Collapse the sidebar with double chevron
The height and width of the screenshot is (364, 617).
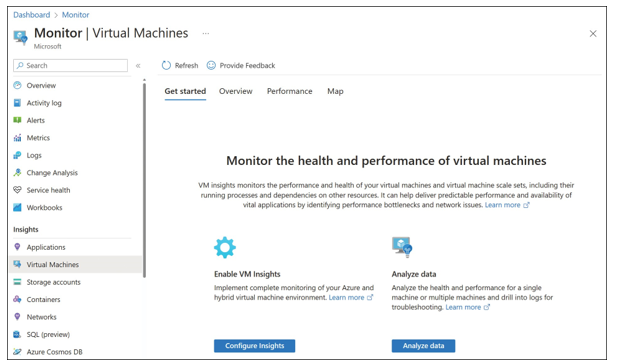[138, 66]
